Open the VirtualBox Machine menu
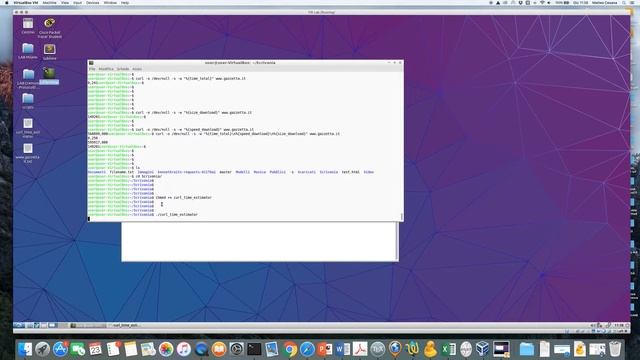 [49, 3]
